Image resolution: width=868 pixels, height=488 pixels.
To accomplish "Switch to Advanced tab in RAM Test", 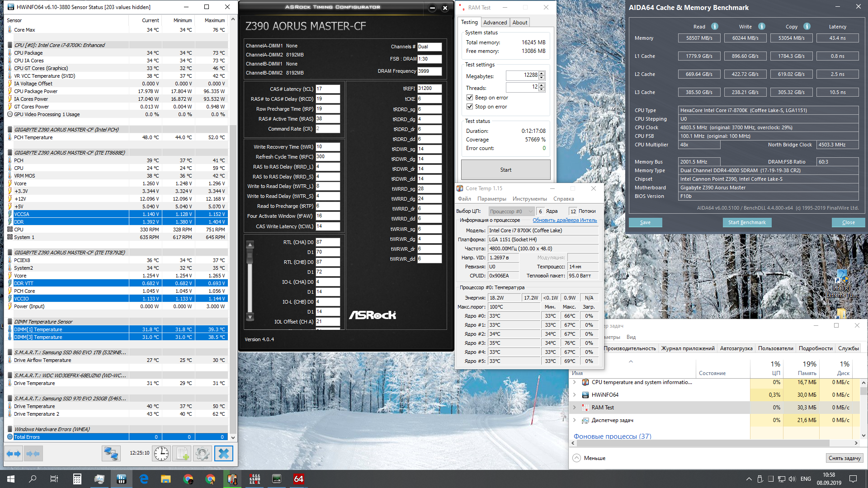I will (495, 22).
